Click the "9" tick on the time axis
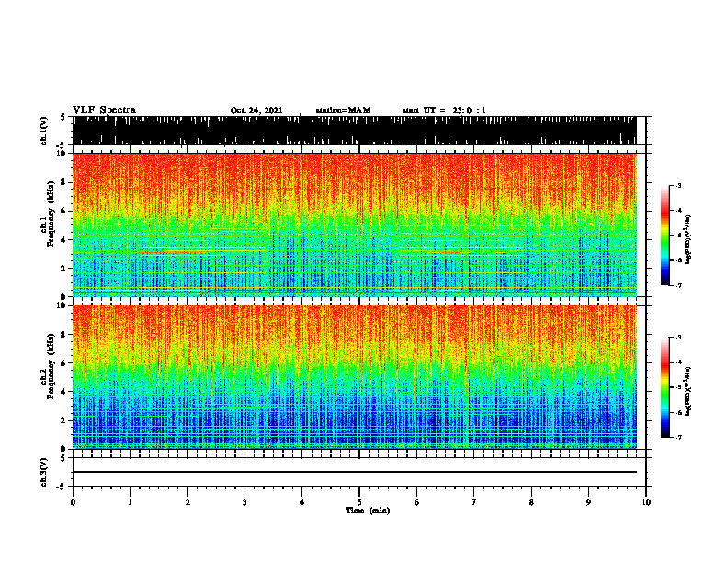The width and height of the screenshot is (728, 563). click(588, 502)
